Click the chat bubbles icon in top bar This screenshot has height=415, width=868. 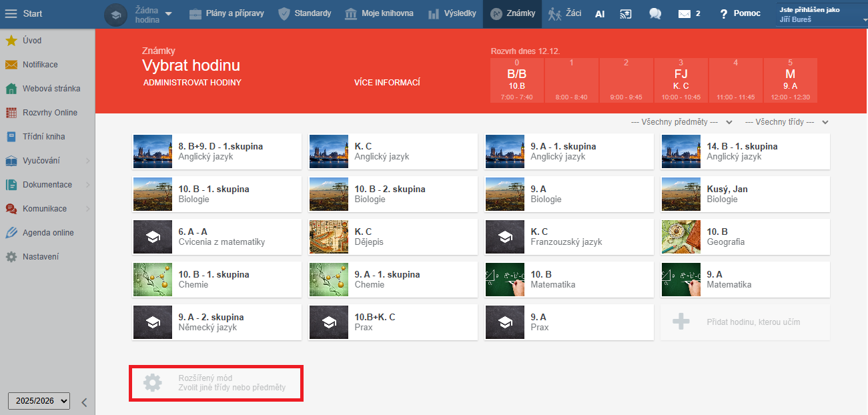[x=655, y=13]
